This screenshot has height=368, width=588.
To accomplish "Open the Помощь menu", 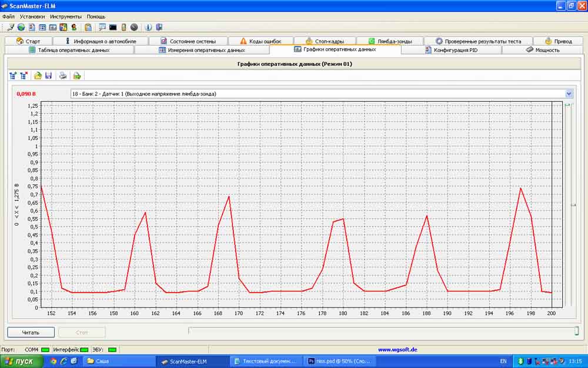I will tap(96, 16).
